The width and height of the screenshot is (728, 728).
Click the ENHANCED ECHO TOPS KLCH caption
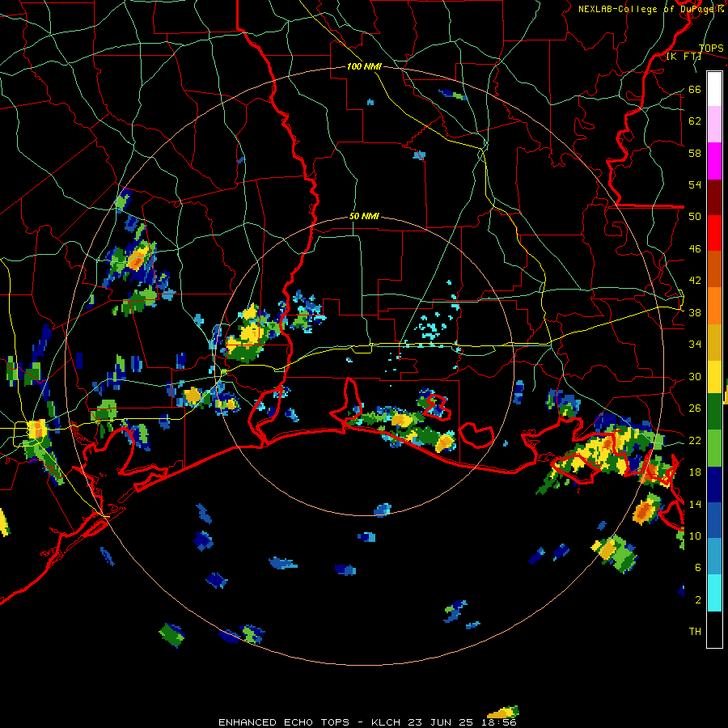pos(367,722)
